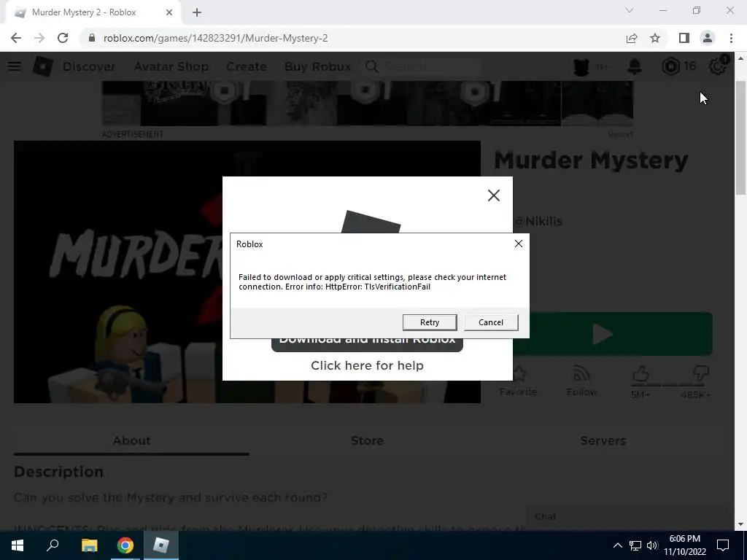Click the volume speaker icon in tray
This screenshot has height=560, width=747.
pyautogui.click(x=652, y=545)
